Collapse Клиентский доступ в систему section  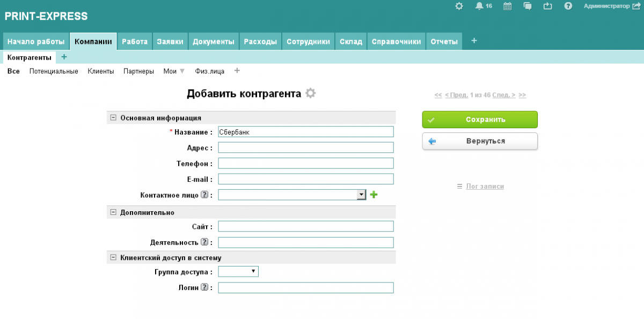point(113,257)
